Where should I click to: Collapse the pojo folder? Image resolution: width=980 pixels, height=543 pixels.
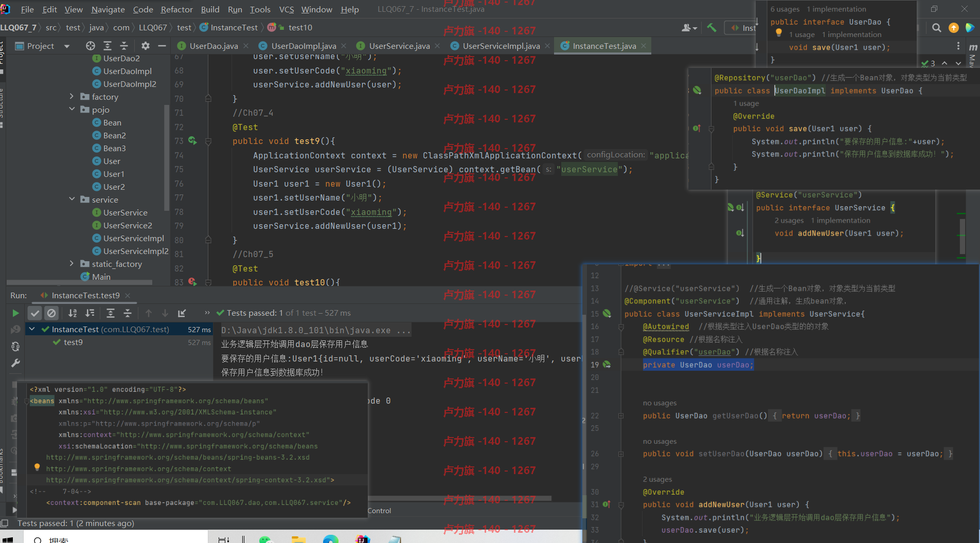pos(72,110)
